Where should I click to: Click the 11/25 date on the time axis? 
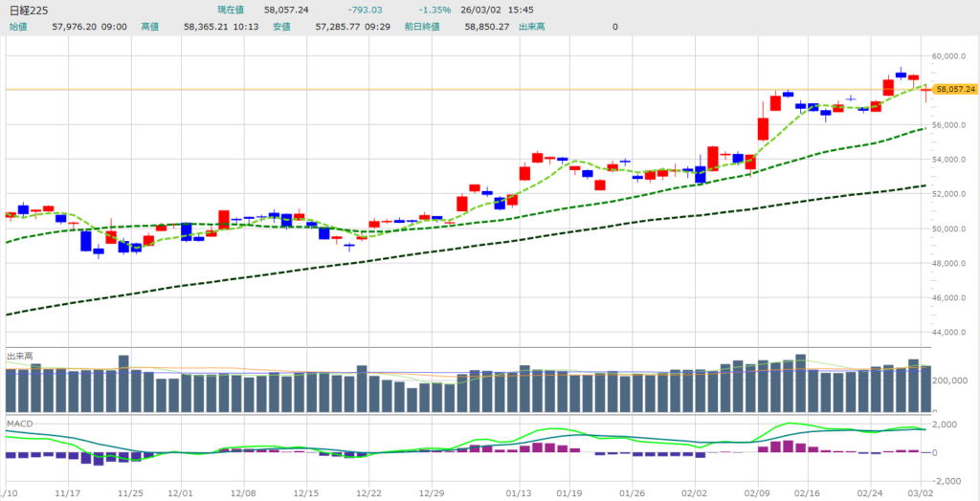129,494
